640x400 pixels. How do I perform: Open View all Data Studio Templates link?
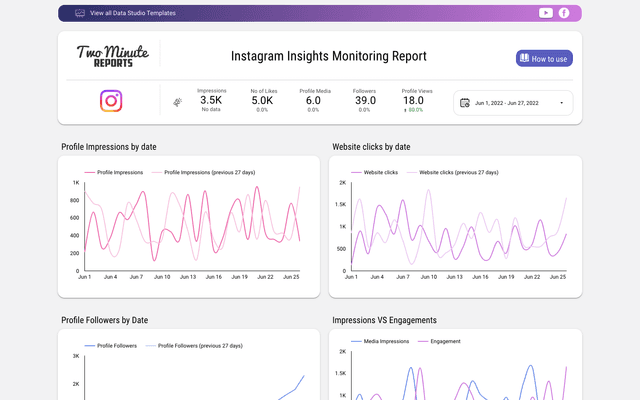click(133, 13)
